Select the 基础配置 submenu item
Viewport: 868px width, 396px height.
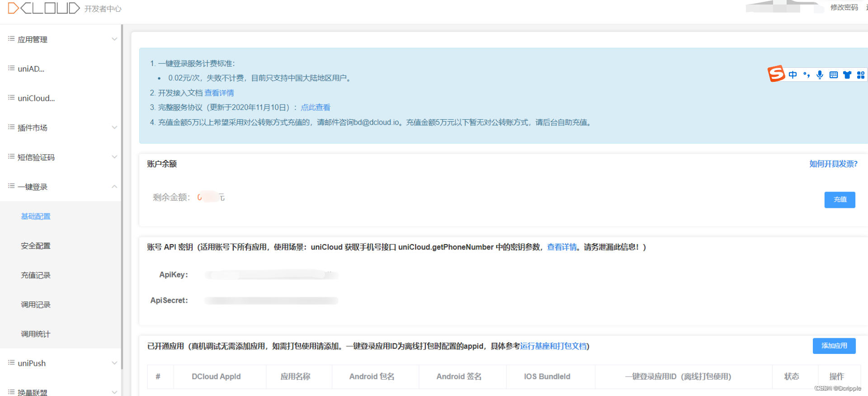(36, 216)
